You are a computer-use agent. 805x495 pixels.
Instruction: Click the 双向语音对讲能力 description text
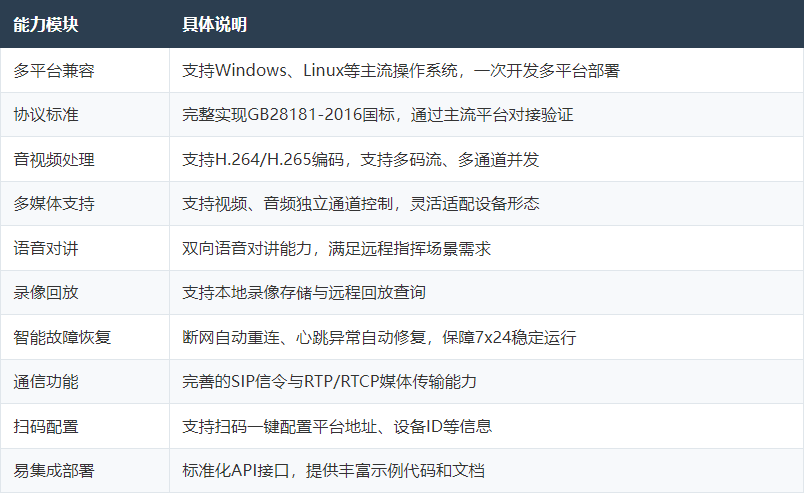click(x=336, y=249)
